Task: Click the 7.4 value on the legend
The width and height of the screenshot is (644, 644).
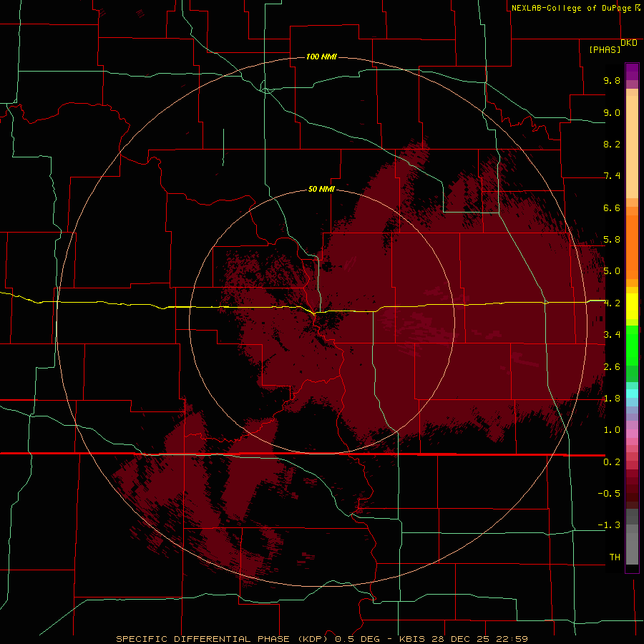Action: coord(612,176)
